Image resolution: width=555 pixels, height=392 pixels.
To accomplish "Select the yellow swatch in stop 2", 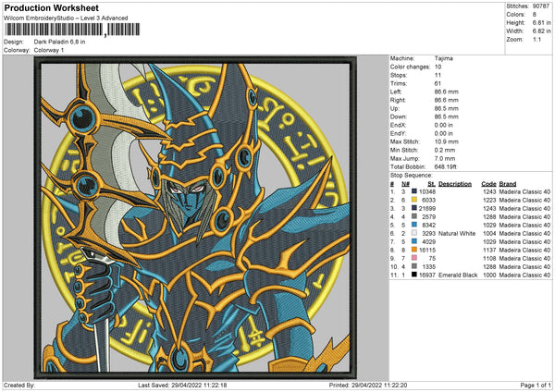I will point(414,200).
